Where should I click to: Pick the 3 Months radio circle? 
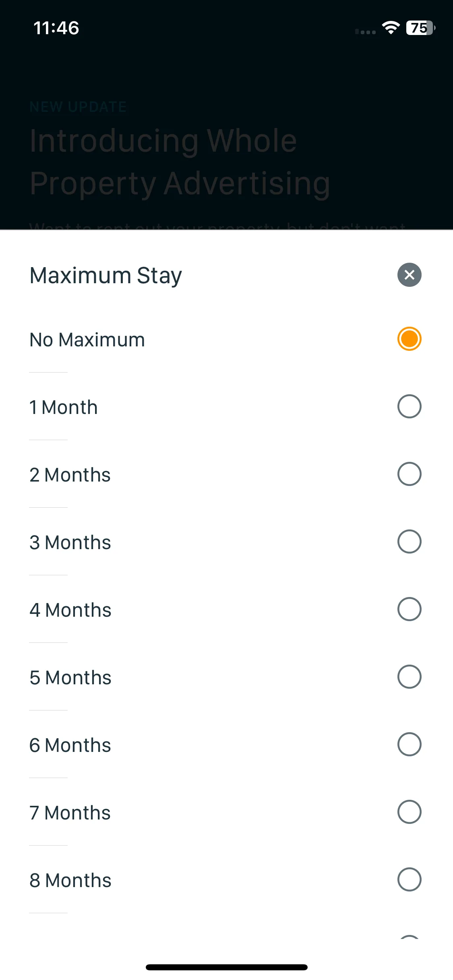click(x=409, y=541)
